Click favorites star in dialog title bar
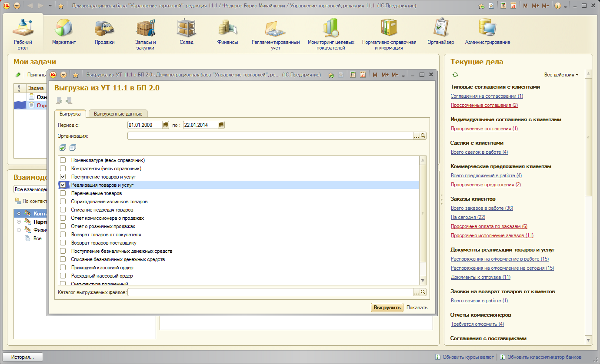Image resolution: width=600 pixels, height=364 pixels. tap(75, 75)
